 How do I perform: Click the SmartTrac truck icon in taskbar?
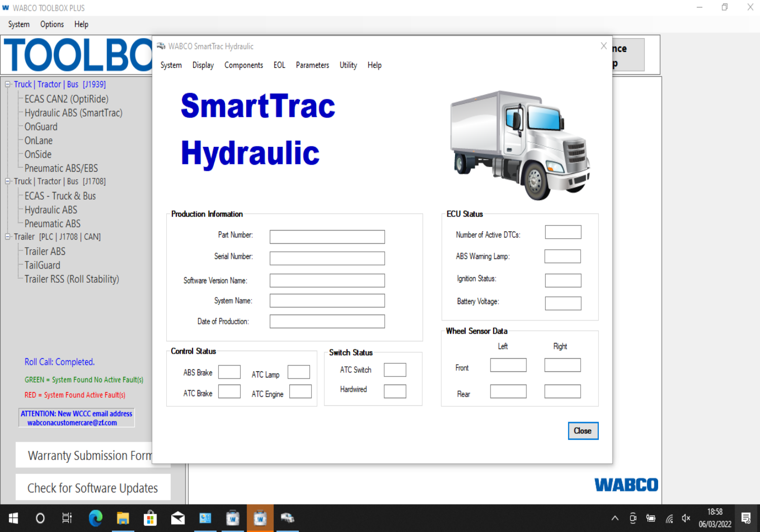click(287, 518)
